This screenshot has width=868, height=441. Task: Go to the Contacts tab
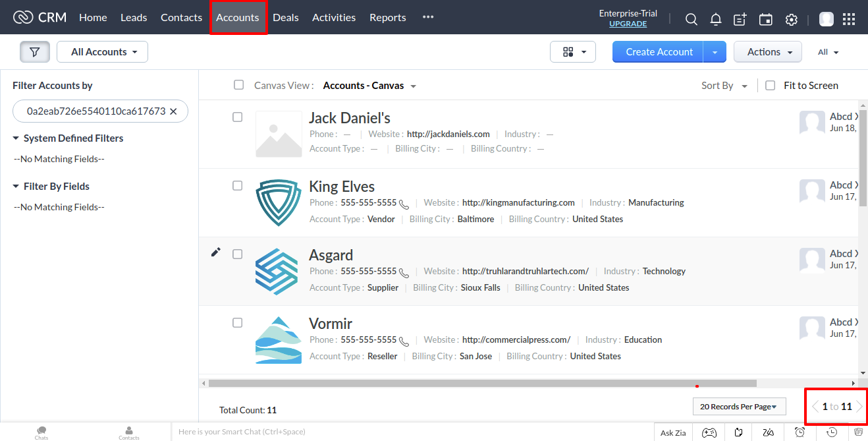point(181,17)
